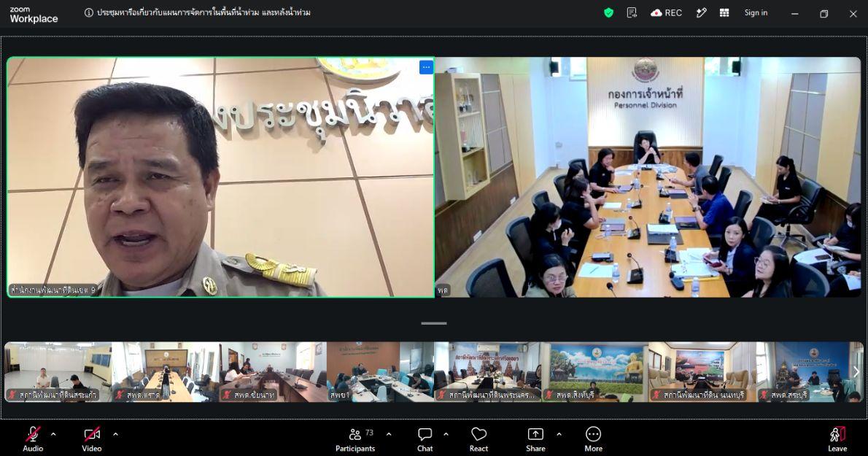
Task: Restore down the Zoom window
Action: point(824,14)
